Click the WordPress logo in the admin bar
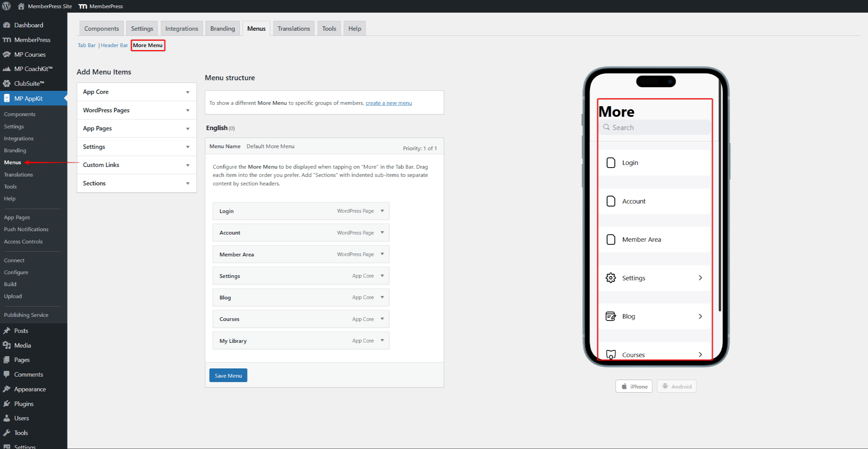868x449 pixels. click(x=6, y=6)
